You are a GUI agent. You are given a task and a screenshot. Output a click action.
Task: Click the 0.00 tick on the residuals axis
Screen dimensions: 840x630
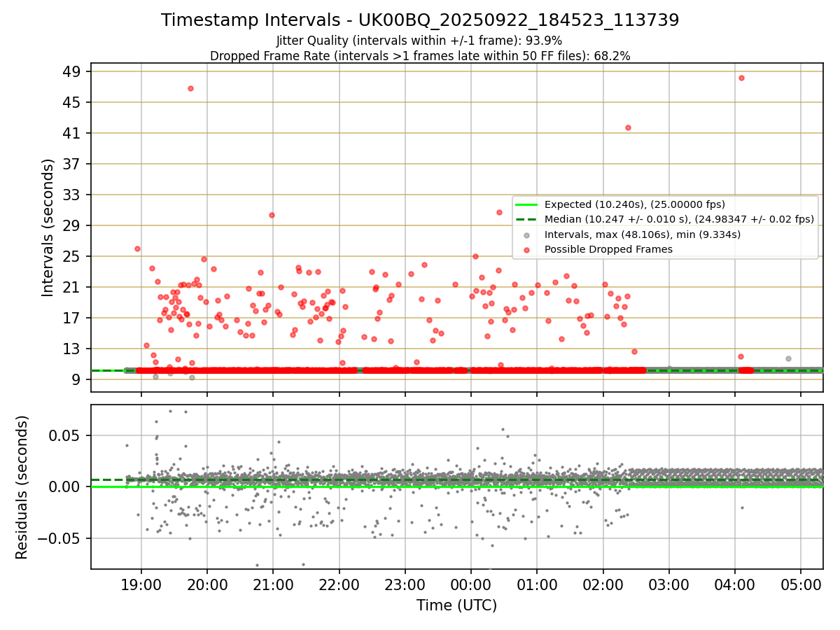point(66,486)
